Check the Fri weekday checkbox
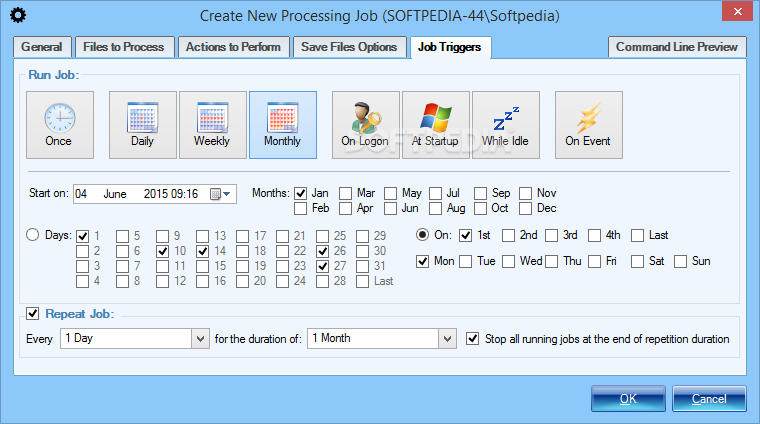 tap(594, 261)
